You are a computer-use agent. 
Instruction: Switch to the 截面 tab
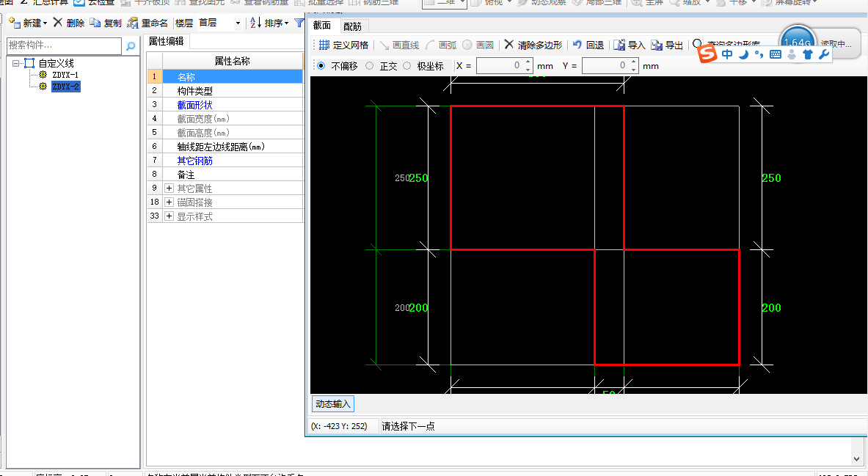click(x=322, y=26)
